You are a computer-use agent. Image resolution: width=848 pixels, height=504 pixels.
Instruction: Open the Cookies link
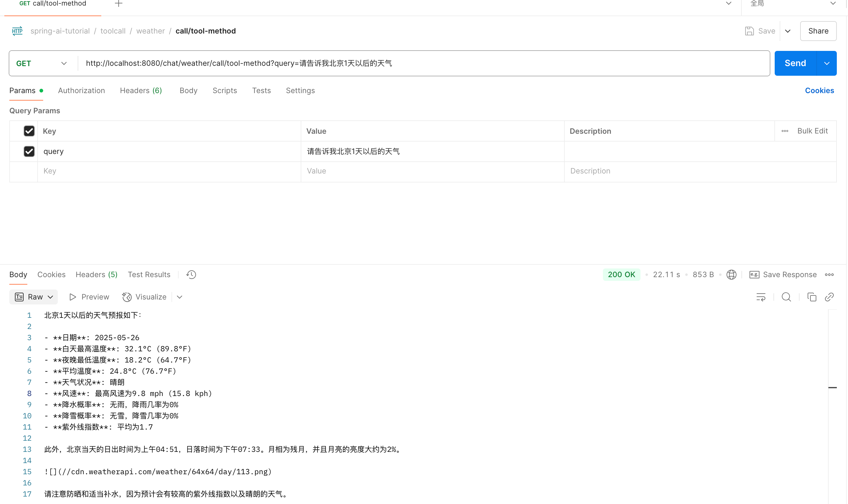click(819, 91)
